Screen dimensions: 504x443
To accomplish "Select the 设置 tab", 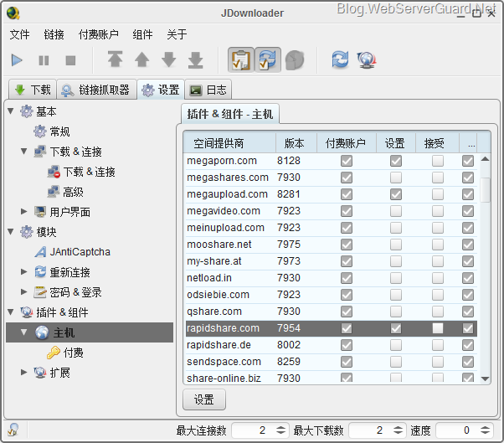I will coord(161,90).
